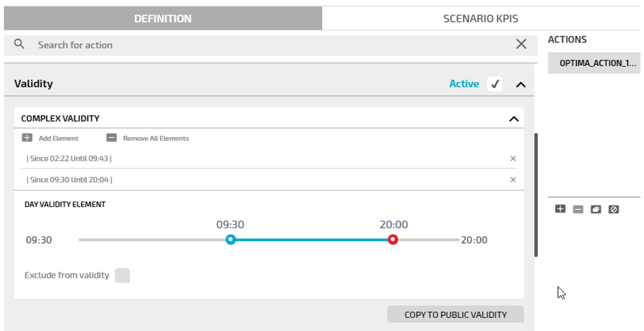The image size is (644, 331).
Task: Toggle the Validity Active checkbox
Action: 495,84
